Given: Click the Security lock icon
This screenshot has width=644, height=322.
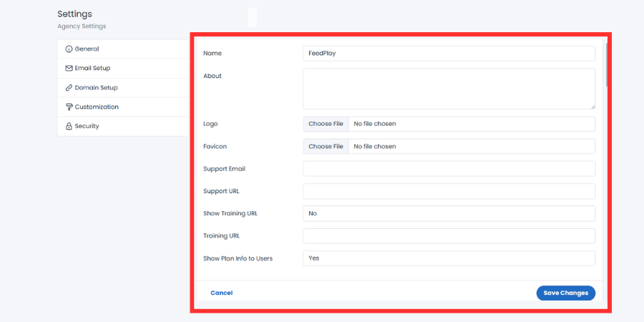Looking at the screenshot, I should (69, 126).
